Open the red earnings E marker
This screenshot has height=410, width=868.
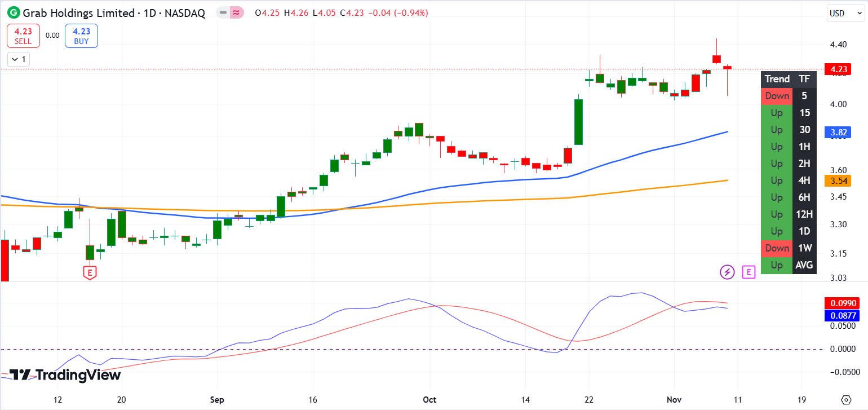tap(89, 273)
